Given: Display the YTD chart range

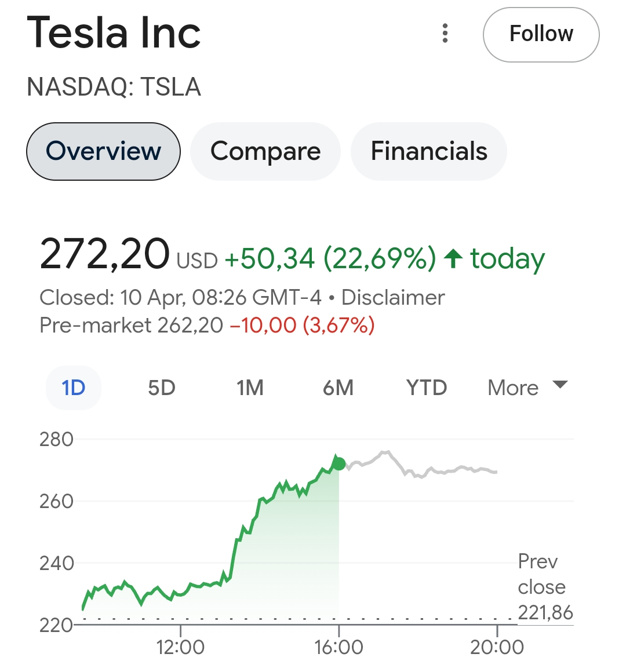Looking at the screenshot, I should (x=427, y=388).
